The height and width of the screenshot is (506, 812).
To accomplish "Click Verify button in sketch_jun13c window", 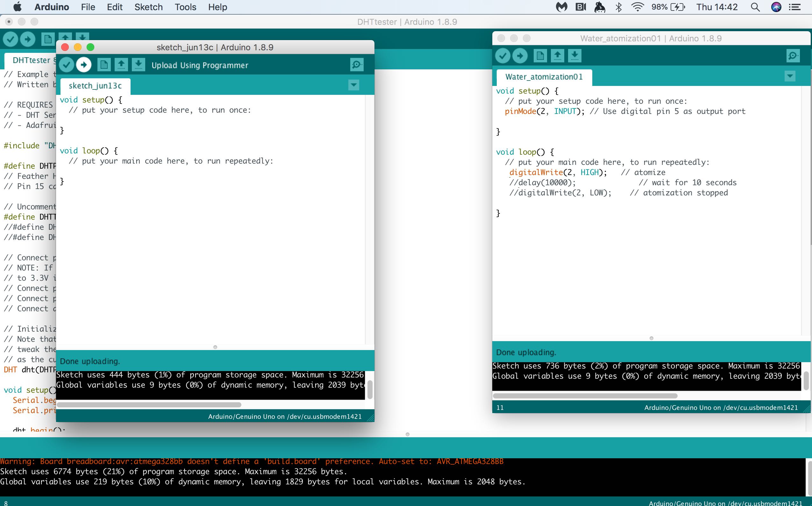I will (x=67, y=65).
